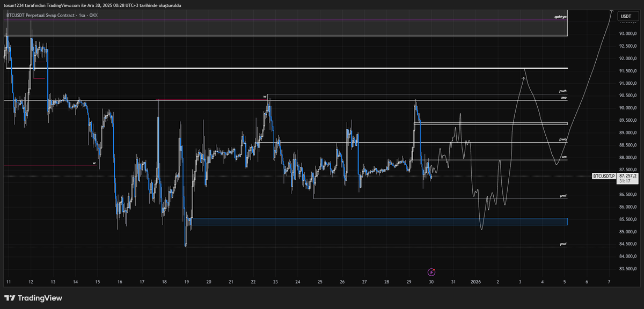Select the pwl label near 86.500

click(563, 196)
